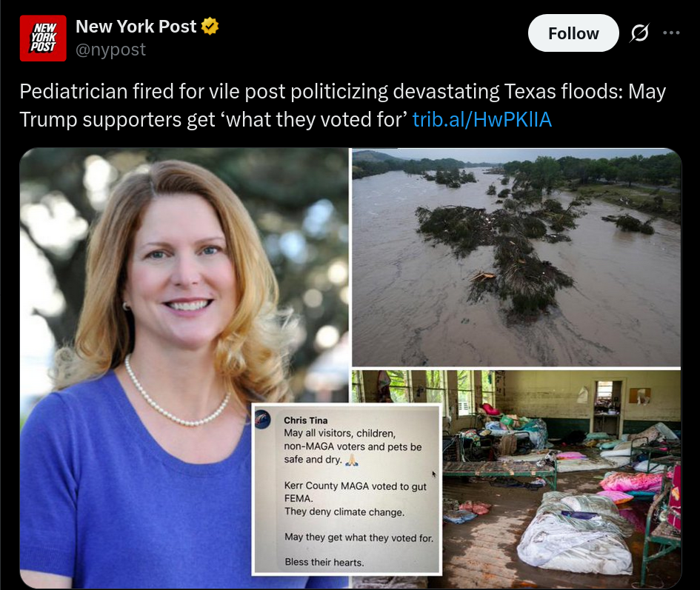Click the gold verified badge
This screenshot has height=590, width=700.
210,27
